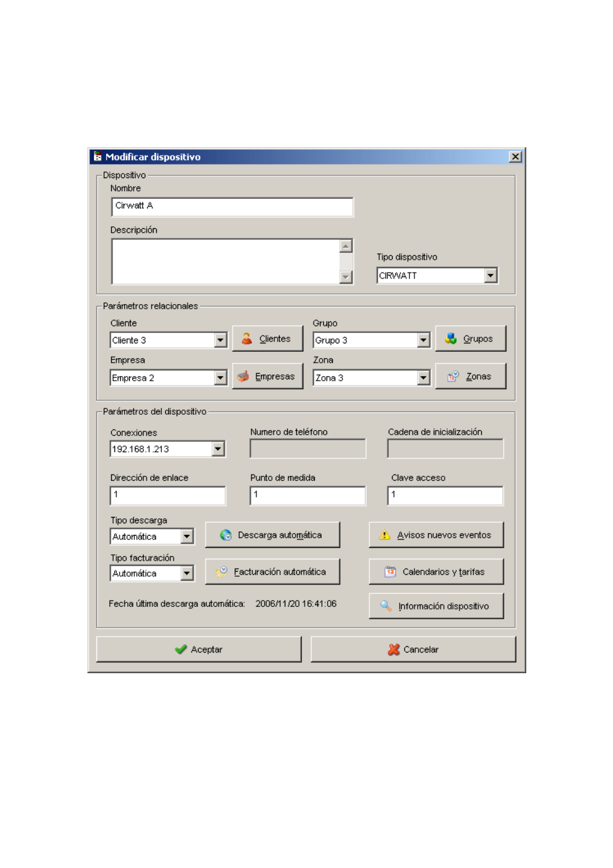Open the Conexiones dropdown list
The image size is (613, 868).
tap(218, 449)
